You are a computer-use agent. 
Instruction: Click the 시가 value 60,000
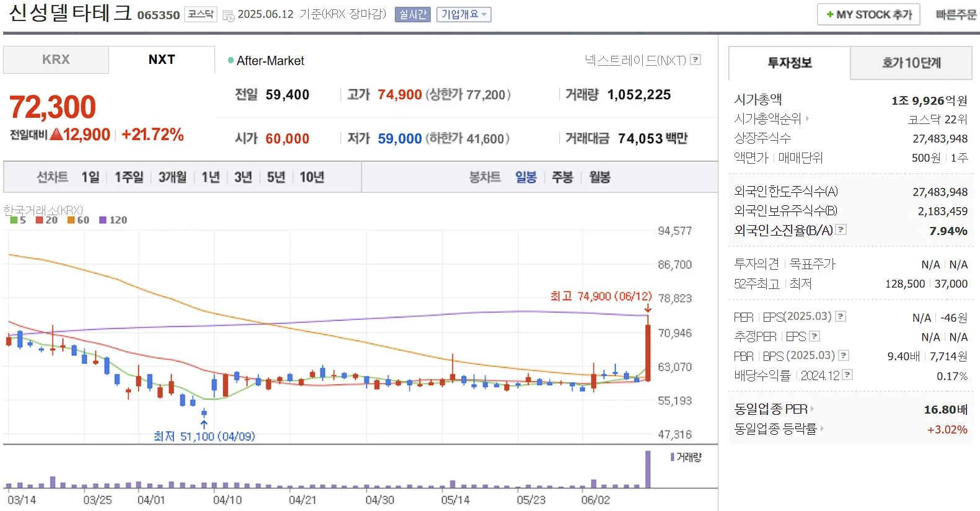tap(288, 139)
